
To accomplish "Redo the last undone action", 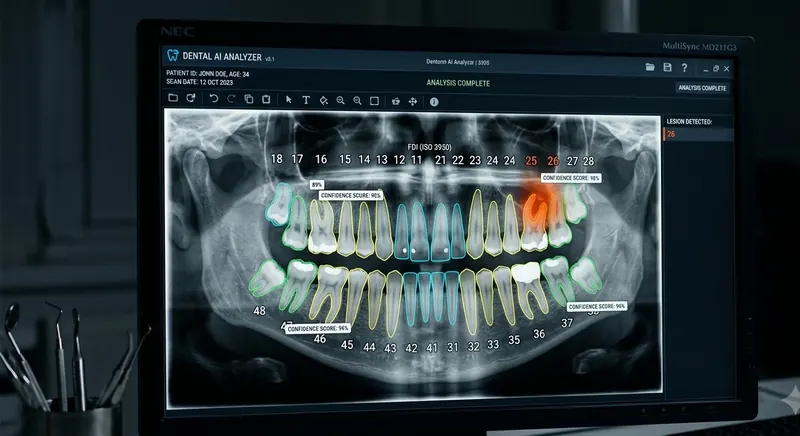I will pos(231,98).
